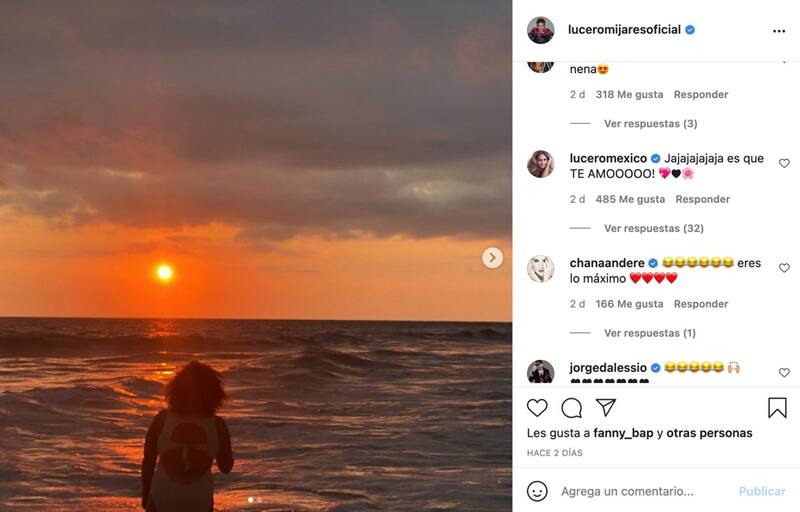View otras personas who liked
800x512 pixels.
[710, 433]
